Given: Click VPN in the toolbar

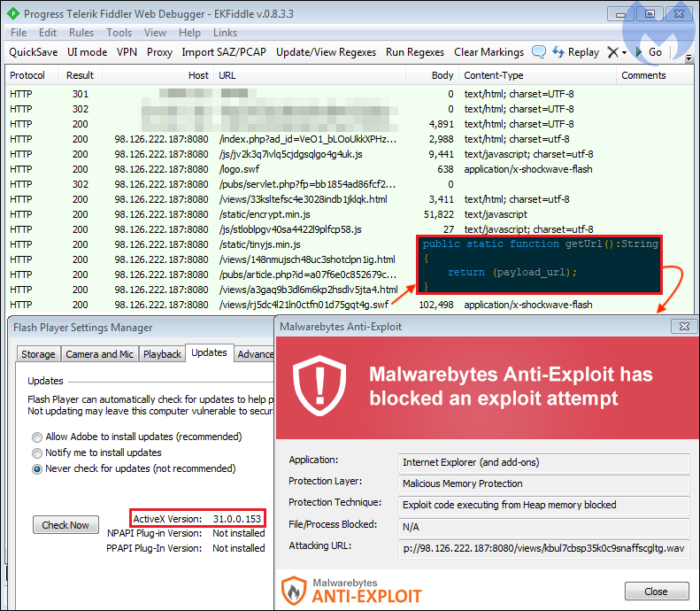Looking at the screenshot, I should point(127,52).
